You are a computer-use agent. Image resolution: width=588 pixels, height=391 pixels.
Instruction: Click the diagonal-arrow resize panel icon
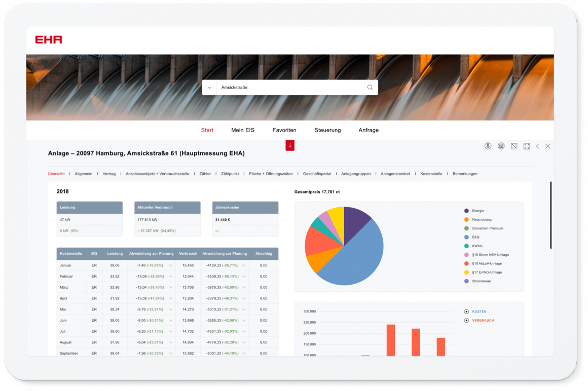(514, 146)
